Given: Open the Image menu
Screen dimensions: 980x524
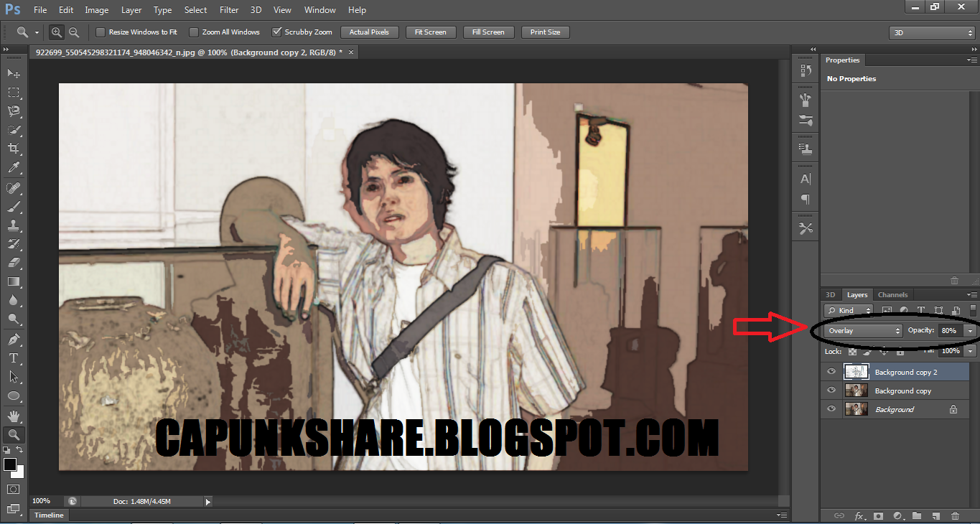Looking at the screenshot, I should pos(97,10).
